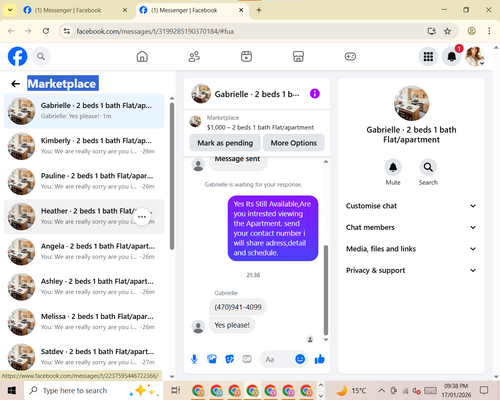This screenshot has width=500, height=400.
Task: Expand Customise chat section
Action: [x=411, y=206]
